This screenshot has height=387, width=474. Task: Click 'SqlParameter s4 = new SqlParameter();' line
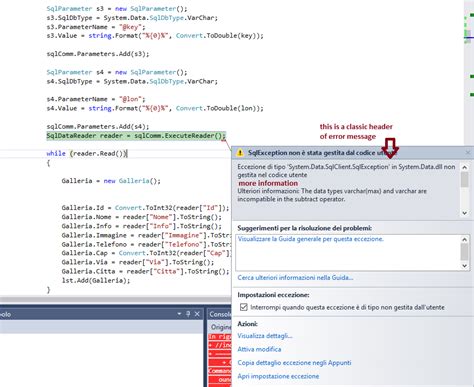(x=117, y=72)
